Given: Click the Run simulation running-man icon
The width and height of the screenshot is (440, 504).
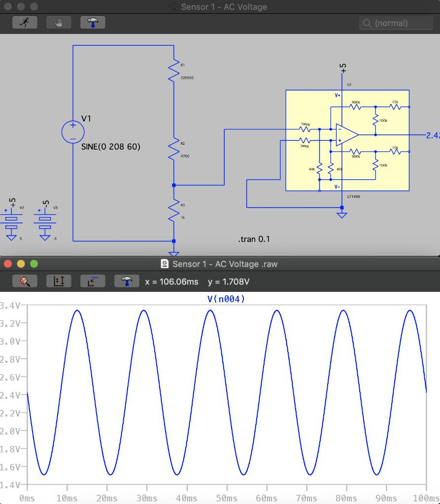Looking at the screenshot, I should (x=25, y=23).
